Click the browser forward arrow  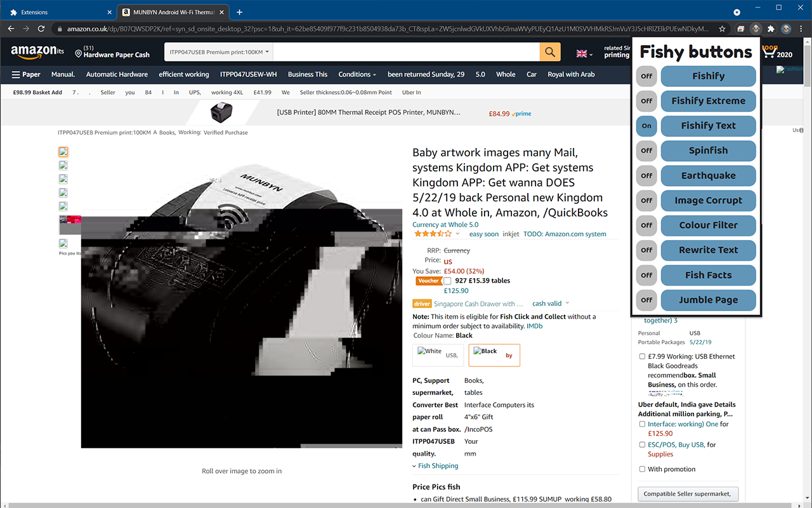[26, 29]
